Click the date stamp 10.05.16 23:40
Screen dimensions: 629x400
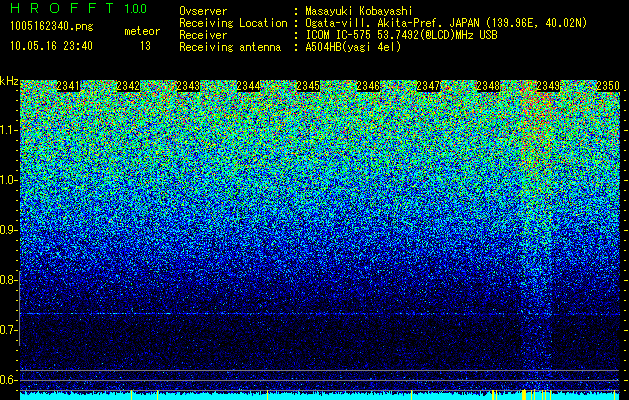pos(51,46)
